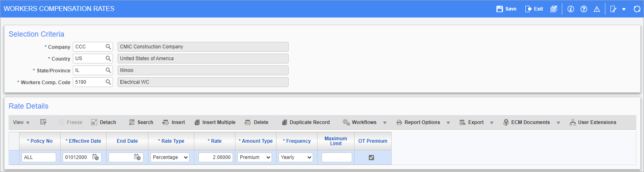Open State/Province lookup magnifier icon
The image size is (644, 172).
coord(108,70)
